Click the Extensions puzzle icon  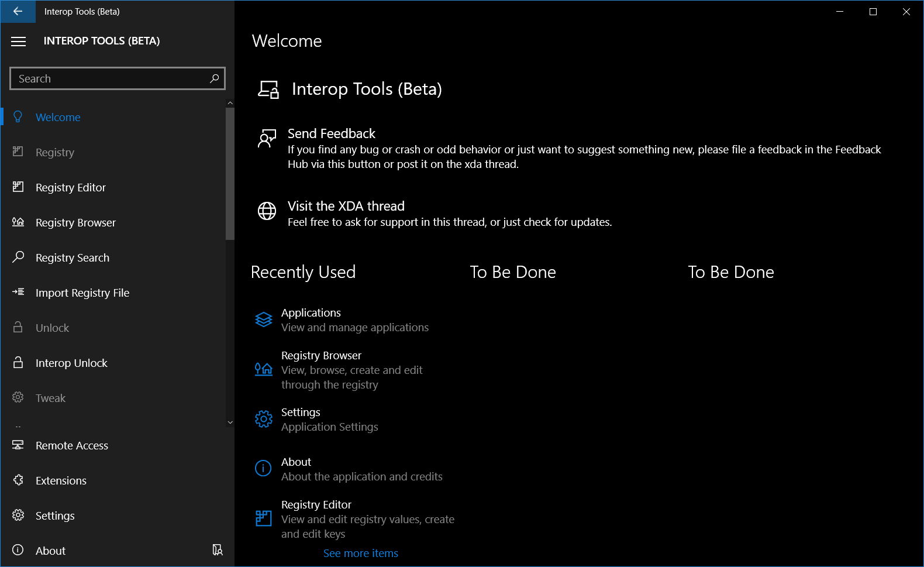tap(18, 480)
